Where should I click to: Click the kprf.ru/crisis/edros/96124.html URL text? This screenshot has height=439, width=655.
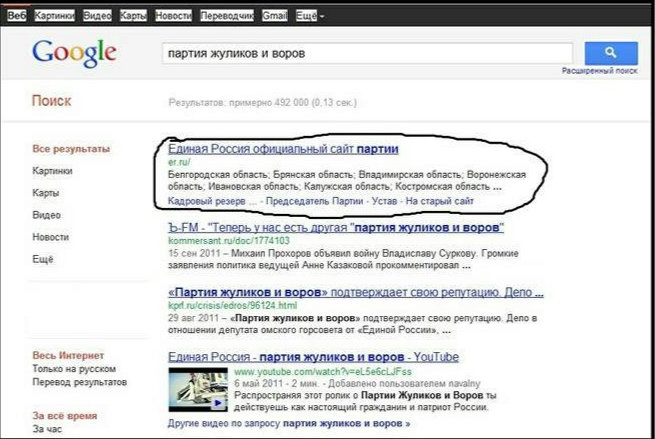point(232,305)
